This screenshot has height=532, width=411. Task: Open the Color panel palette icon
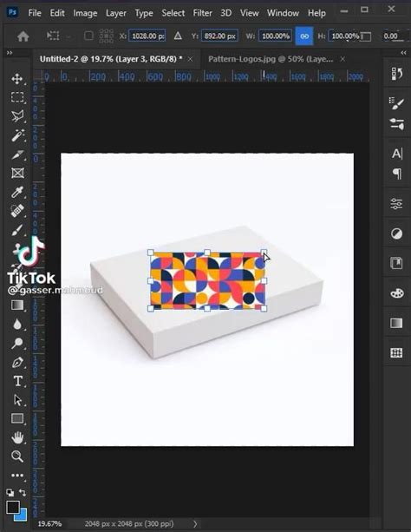(397, 293)
